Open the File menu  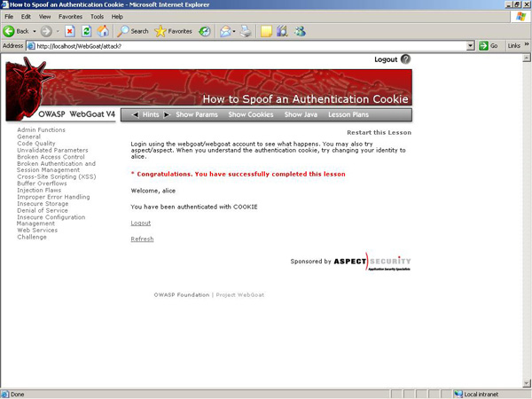pos(9,17)
